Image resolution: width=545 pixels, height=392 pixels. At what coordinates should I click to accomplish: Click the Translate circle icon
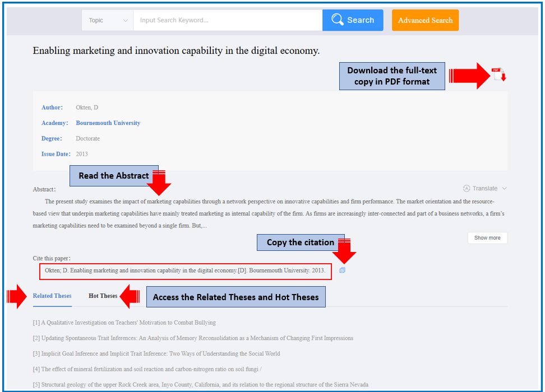pyautogui.click(x=467, y=188)
